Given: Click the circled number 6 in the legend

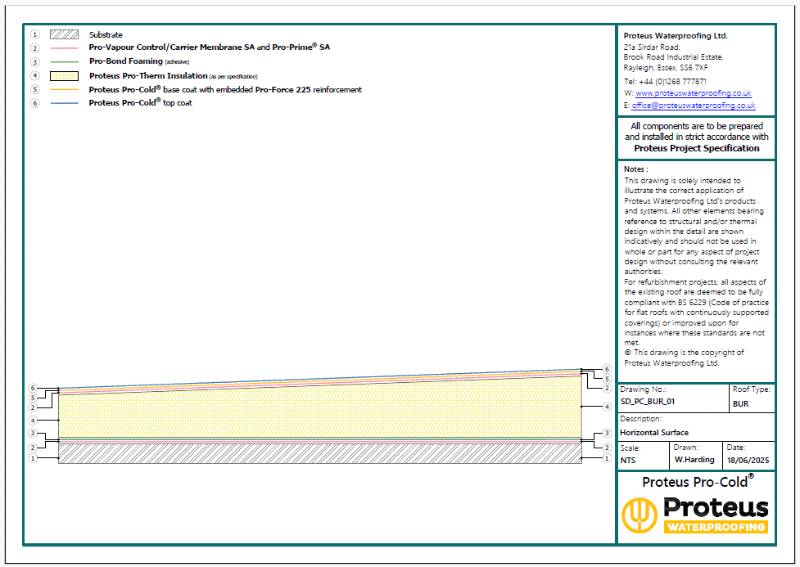Looking at the screenshot, I should [35, 103].
